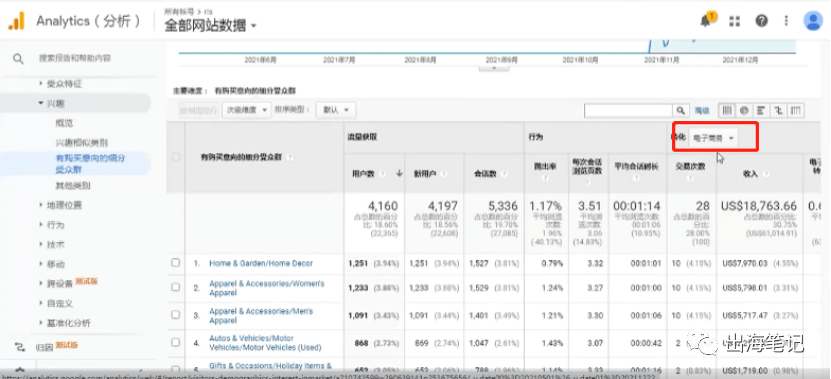Click the table search magnifier button
Image resolution: width=831 pixels, height=379 pixels.
coord(680,110)
